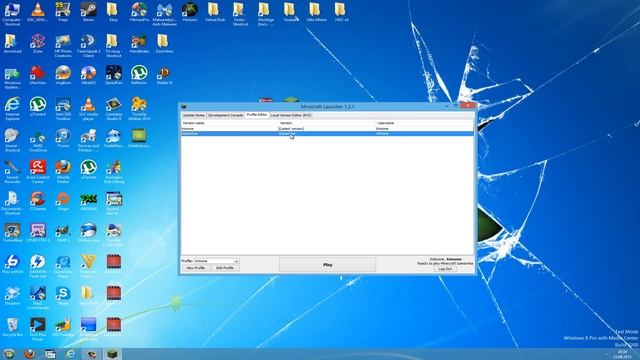Open Malwarebytes Anti-Malware desktop icon

click(164, 14)
